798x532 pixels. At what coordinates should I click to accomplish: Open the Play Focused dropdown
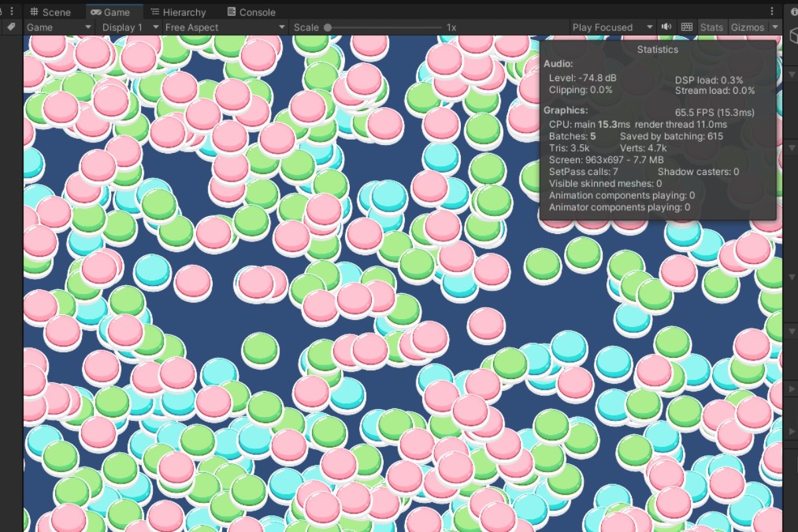(612, 27)
